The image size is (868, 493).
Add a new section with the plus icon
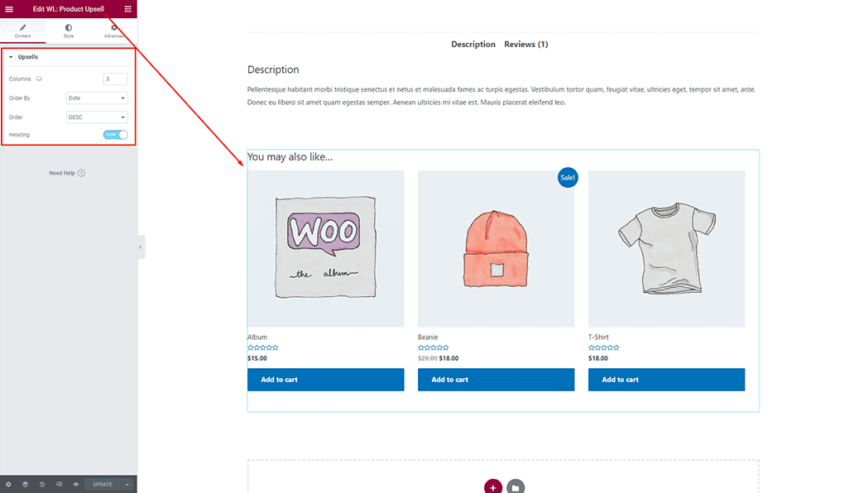coord(493,488)
